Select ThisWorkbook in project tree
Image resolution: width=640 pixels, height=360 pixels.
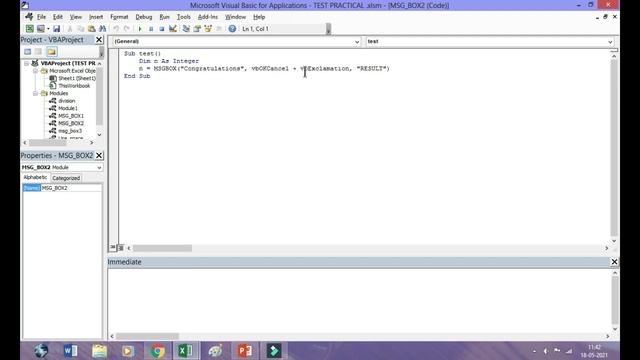[74, 86]
